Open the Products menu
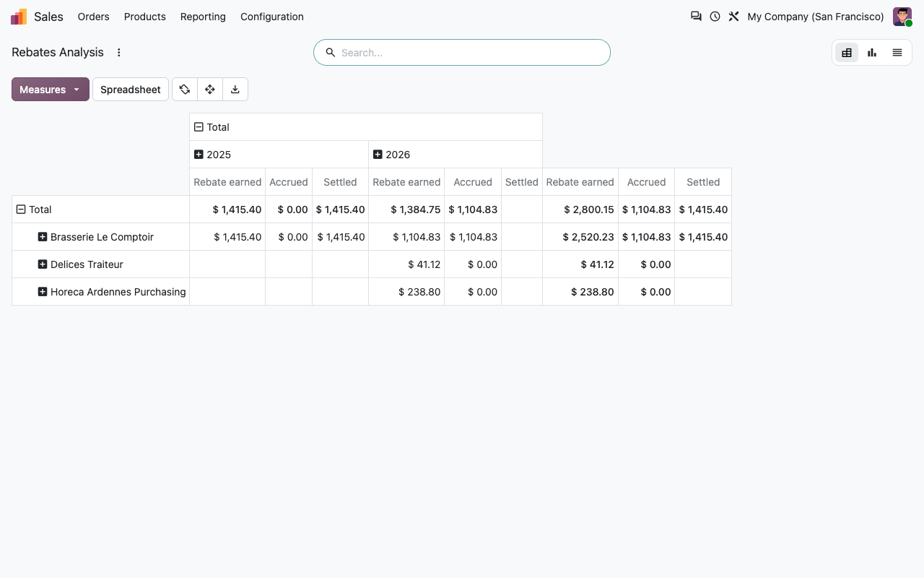This screenshot has height=578, width=924. coord(145,17)
